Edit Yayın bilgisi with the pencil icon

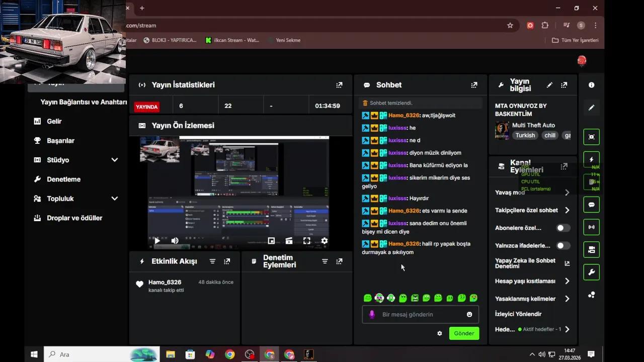[x=549, y=84]
